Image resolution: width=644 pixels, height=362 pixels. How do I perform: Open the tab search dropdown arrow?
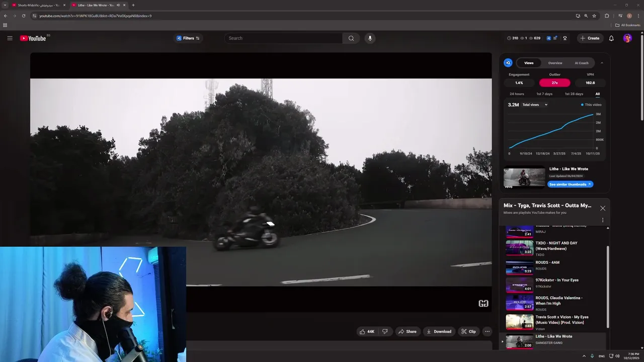click(5, 5)
